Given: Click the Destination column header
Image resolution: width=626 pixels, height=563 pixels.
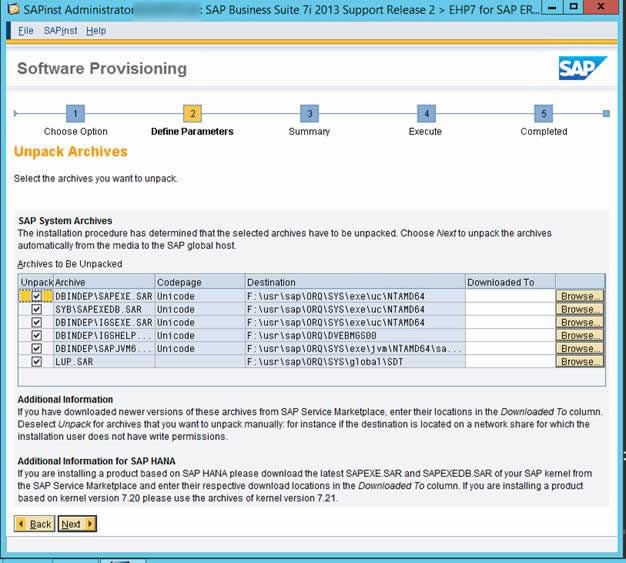Looking at the screenshot, I should coord(355,282).
